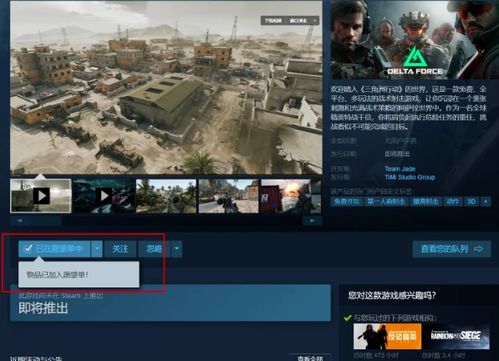Select the soldier street screenshot thumbnail
The image size is (499, 361).
click(x=228, y=196)
